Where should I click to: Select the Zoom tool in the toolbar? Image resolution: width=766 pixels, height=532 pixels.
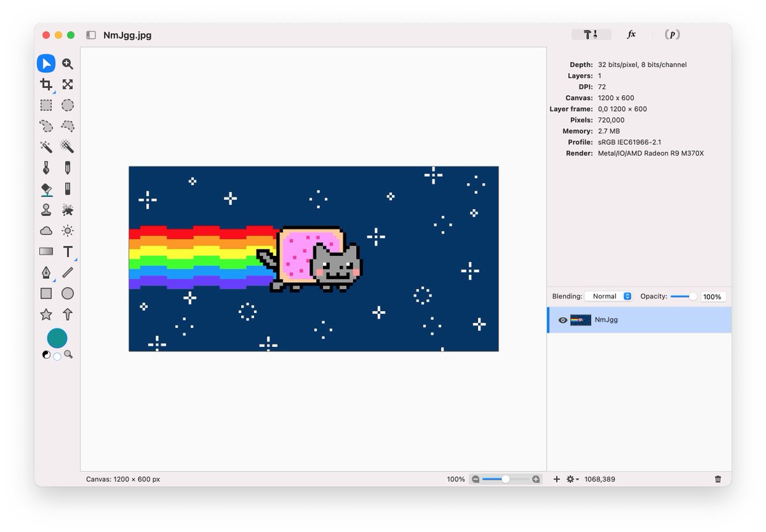pyautogui.click(x=68, y=63)
